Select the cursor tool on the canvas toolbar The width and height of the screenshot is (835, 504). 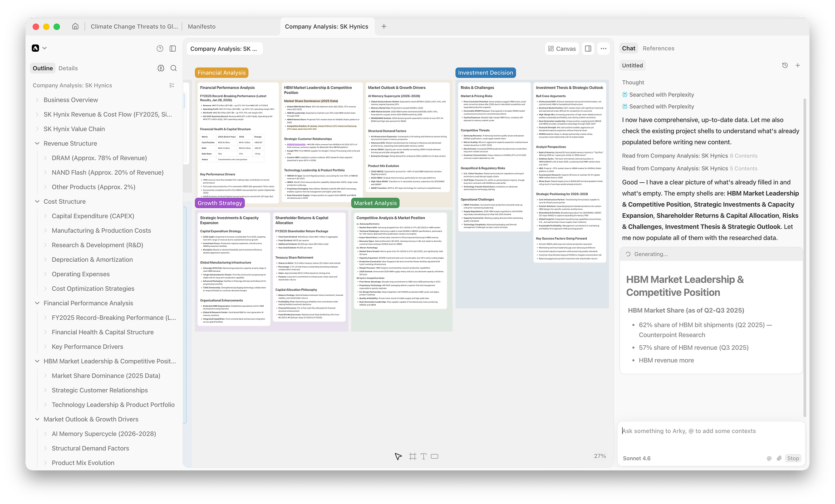point(398,456)
